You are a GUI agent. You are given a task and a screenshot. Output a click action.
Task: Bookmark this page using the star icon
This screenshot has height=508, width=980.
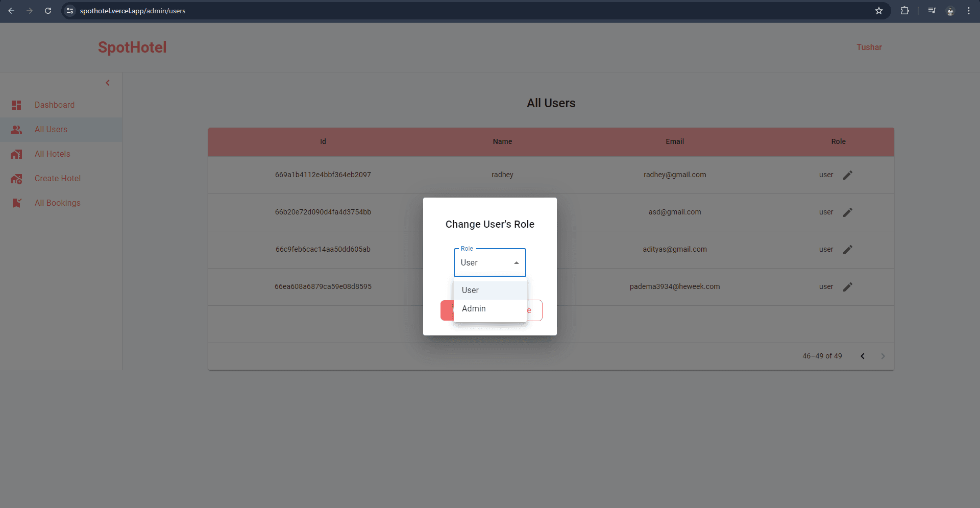(x=879, y=10)
